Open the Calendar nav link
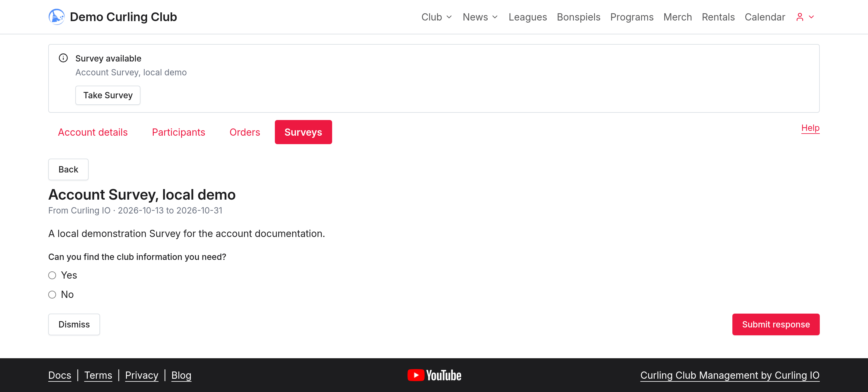This screenshot has width=868, height=392. 765,17
